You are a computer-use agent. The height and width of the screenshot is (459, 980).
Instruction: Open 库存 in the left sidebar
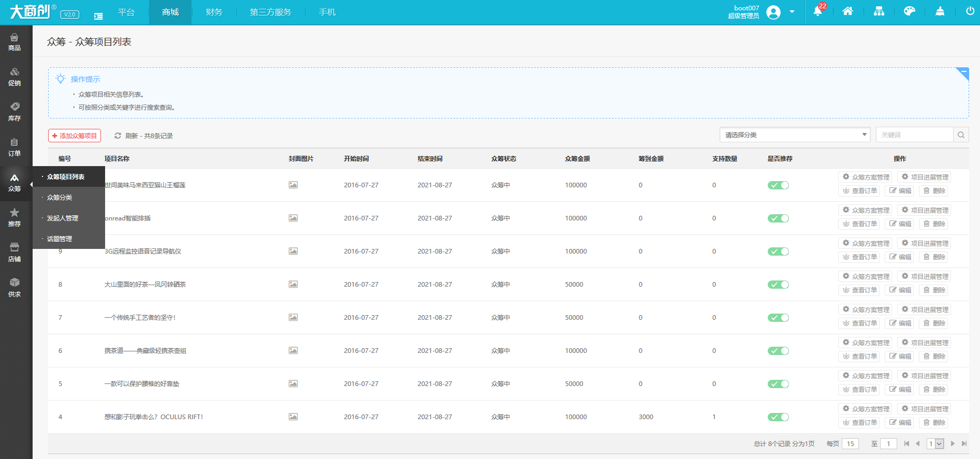point(14,111)
